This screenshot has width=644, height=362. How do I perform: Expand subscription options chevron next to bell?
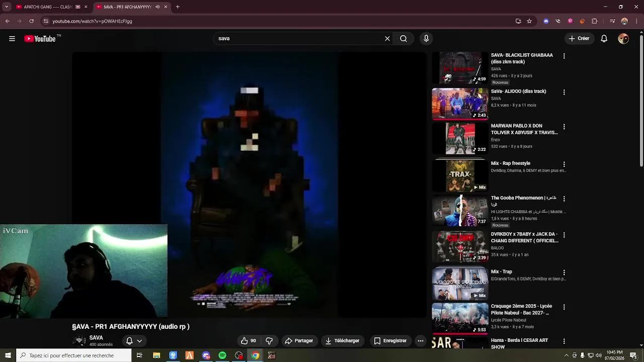coord(139,341)
